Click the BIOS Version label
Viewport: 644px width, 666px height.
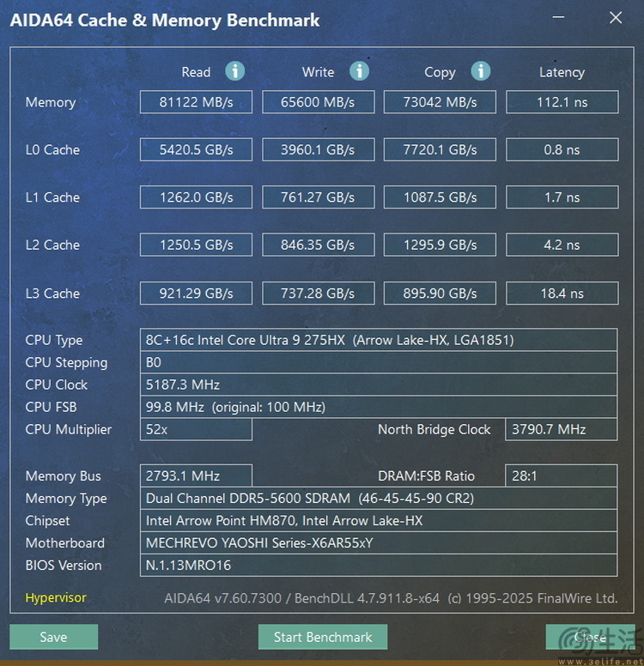64,566
